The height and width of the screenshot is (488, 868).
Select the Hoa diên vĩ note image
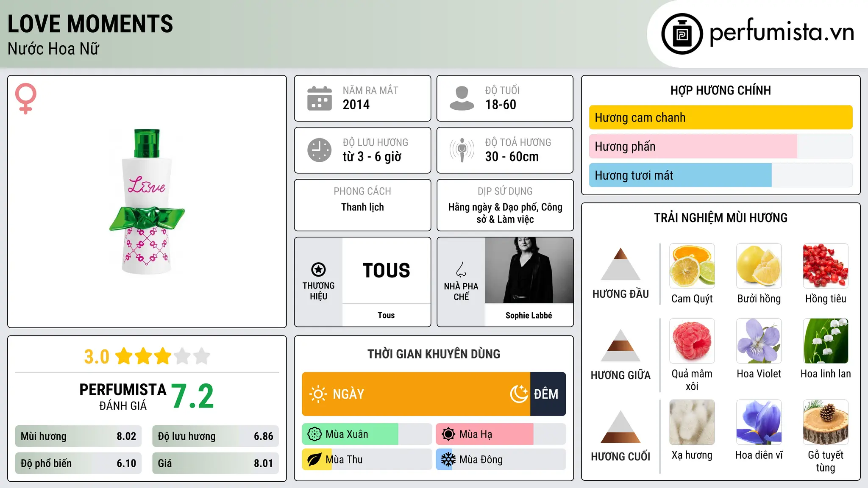[759, 422]
